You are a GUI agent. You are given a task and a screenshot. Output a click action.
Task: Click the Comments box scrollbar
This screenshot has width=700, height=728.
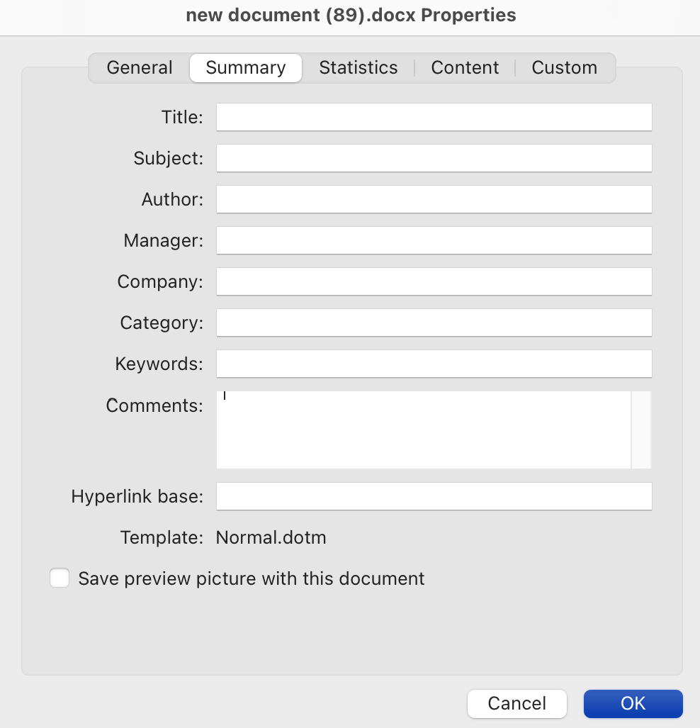click(640, 430)
